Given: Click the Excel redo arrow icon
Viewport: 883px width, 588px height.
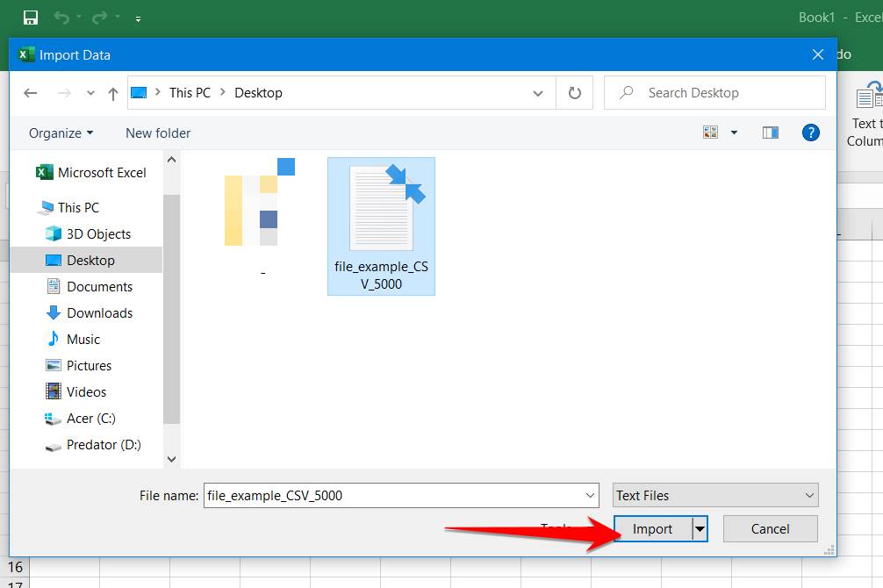Looking at the screenshot, I should pos(100,18).
